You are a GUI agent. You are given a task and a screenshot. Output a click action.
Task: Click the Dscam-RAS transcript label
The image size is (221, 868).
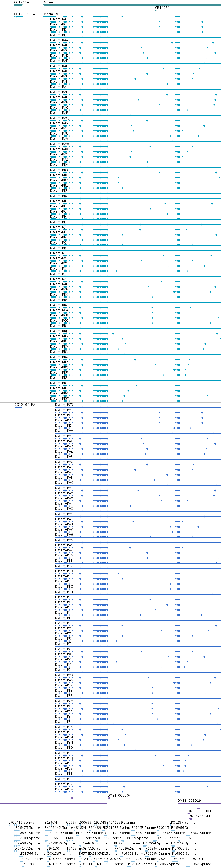coord(59,123)
